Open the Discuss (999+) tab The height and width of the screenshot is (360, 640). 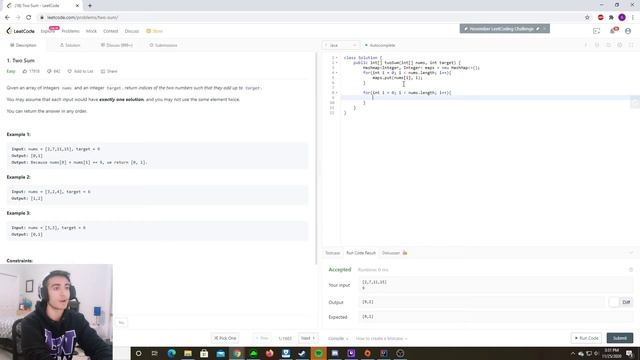pos(117,45)
